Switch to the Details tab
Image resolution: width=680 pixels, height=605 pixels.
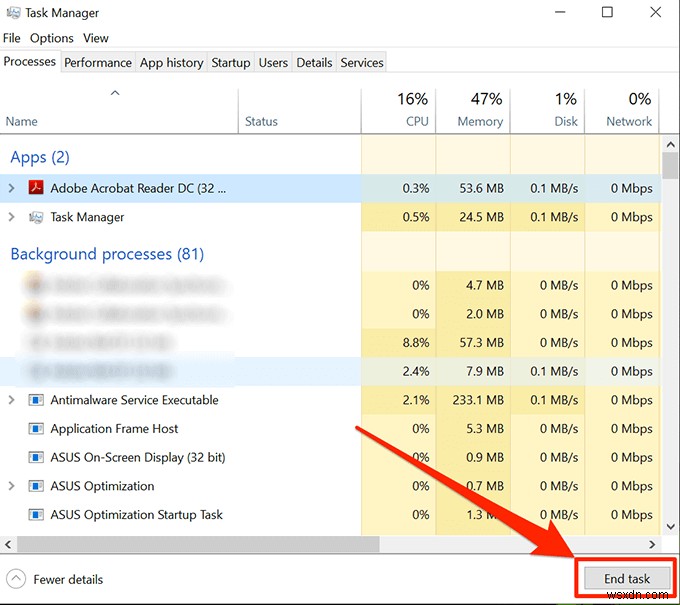[314, 62]
